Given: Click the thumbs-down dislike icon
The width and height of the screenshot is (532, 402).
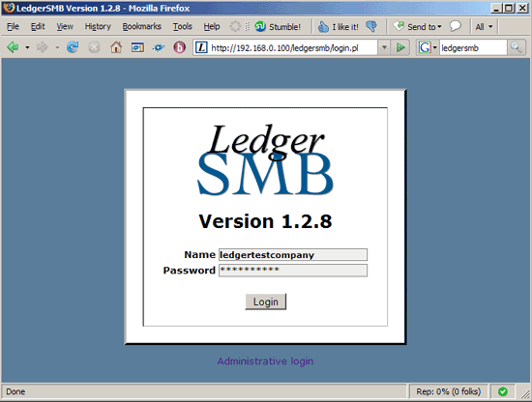Looking at the screenshot, I should click(x=371, y=26).
